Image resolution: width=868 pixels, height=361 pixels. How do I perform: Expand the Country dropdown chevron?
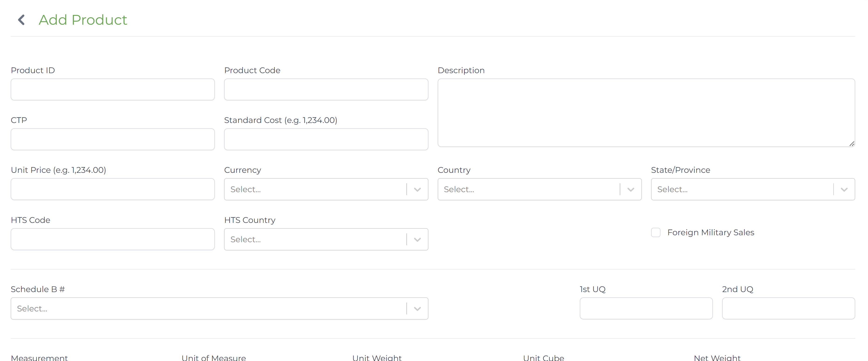[630, 189]
